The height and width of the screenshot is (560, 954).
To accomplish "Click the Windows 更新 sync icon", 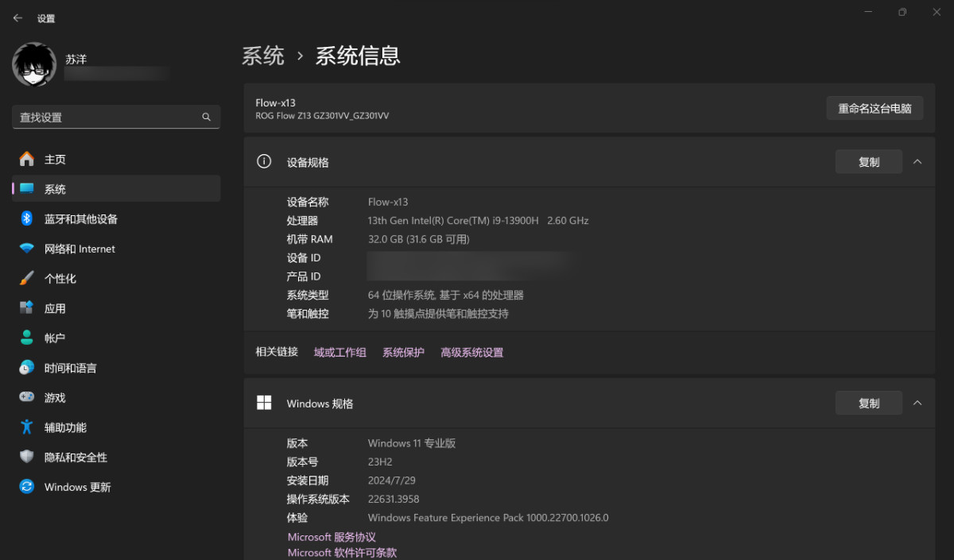I will [x=27, y=487].
